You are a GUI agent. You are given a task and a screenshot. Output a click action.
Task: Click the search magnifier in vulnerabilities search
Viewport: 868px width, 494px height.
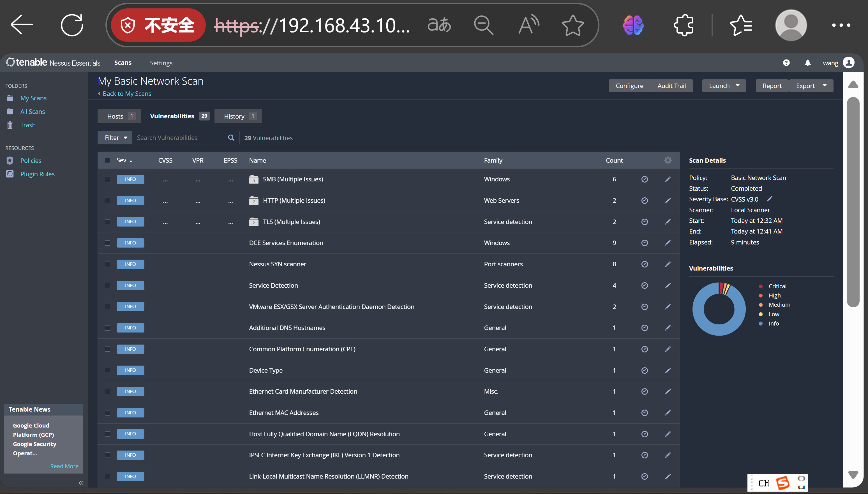pos(231,137)
